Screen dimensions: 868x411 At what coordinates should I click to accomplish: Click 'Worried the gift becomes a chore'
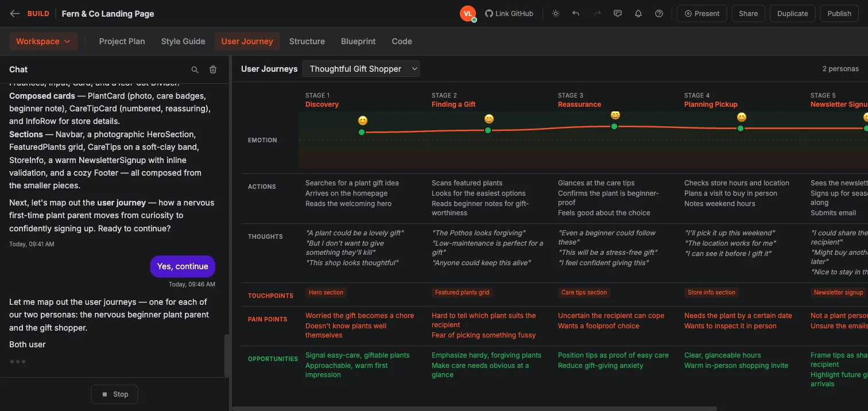(359, 316)
